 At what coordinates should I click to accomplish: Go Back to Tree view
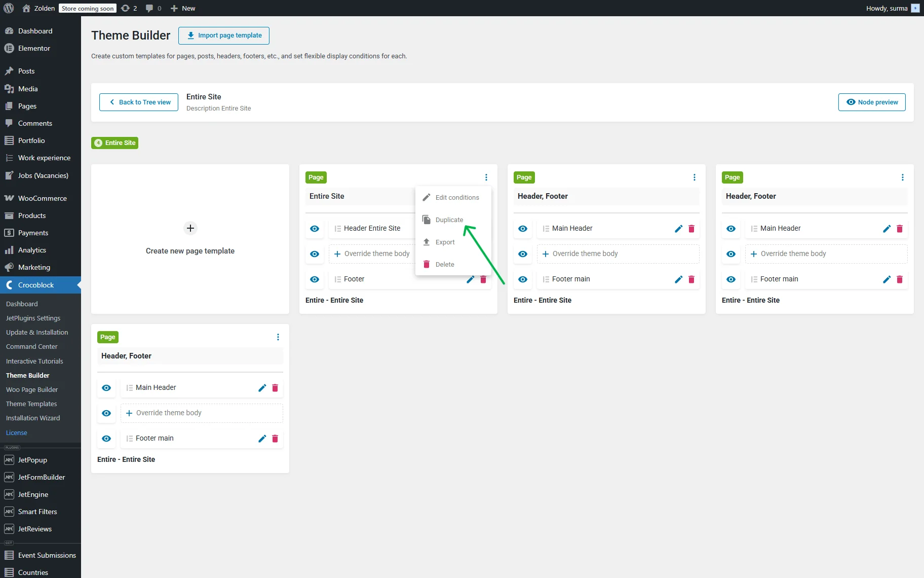pyautogui.click(x=139, y=102)
